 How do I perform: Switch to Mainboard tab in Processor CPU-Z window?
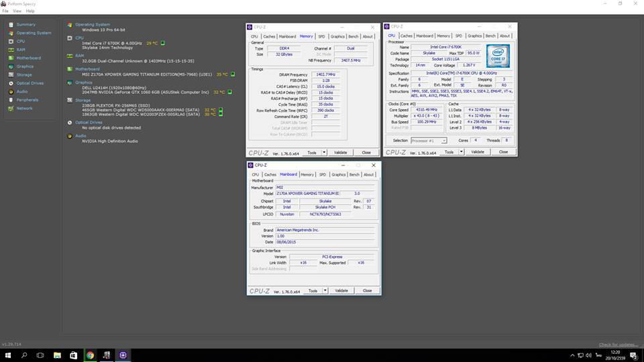[425, 36]
